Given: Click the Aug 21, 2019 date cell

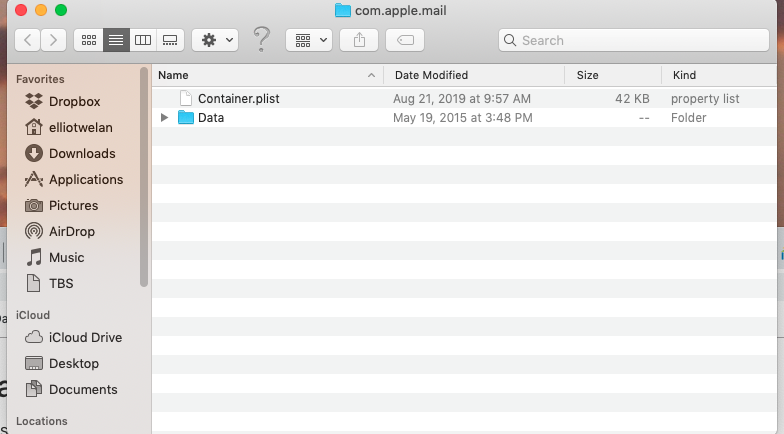Looking at the screenshot, I should [462, 98].
